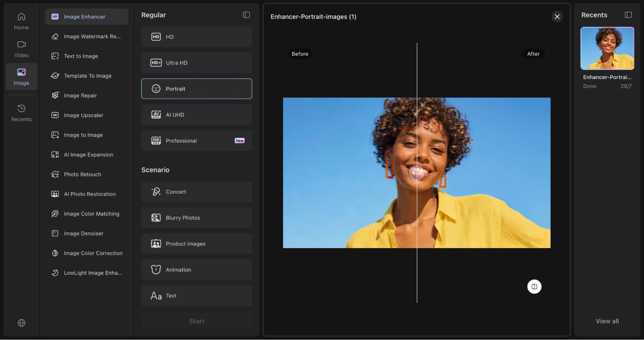Open LowLight Image Enhancer tool
644x340 pixels.
point(87,273)
